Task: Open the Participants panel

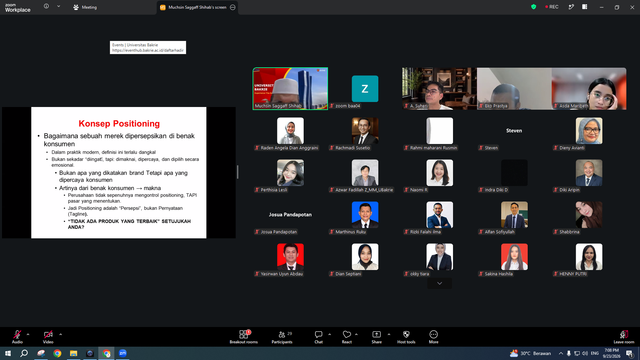Action: tap(282, 337)
